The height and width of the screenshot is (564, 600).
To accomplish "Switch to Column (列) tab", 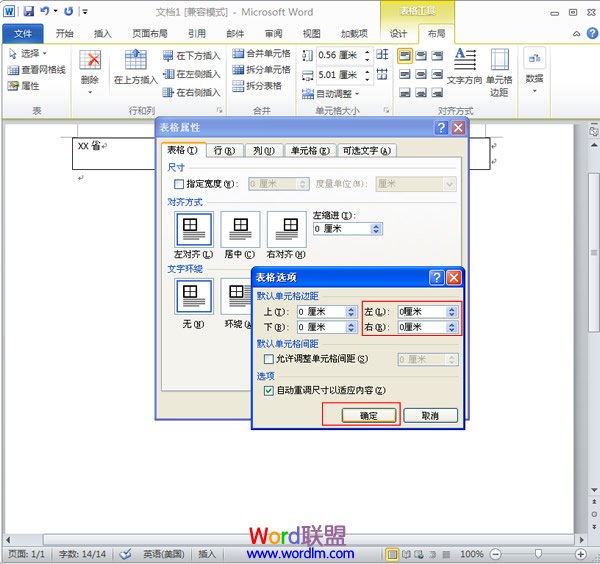I will pyautogui.click(x=264, y=151).
